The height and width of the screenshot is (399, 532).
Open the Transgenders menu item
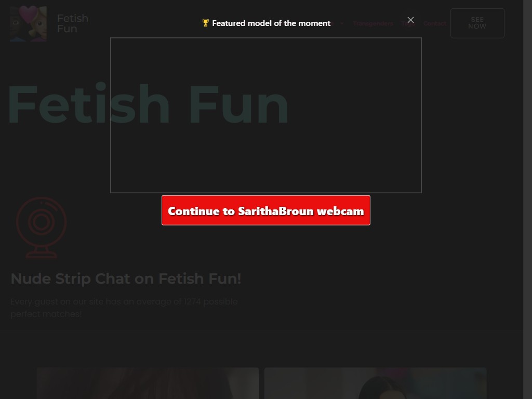point(373,23)
